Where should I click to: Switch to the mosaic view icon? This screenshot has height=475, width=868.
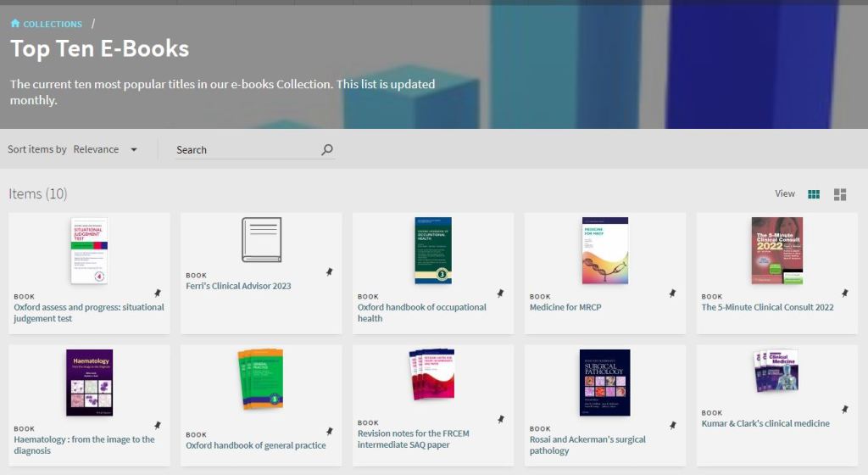840,194
